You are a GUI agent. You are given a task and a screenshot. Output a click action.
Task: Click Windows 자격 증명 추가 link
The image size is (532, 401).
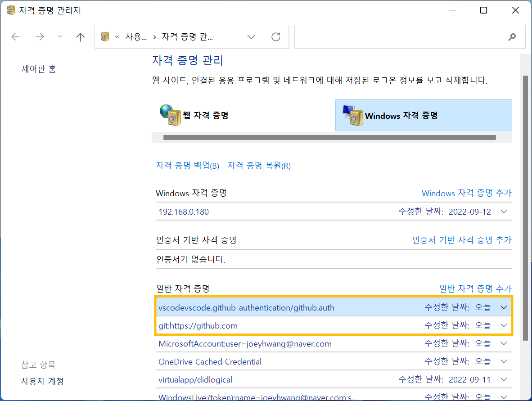pos(467,193)
